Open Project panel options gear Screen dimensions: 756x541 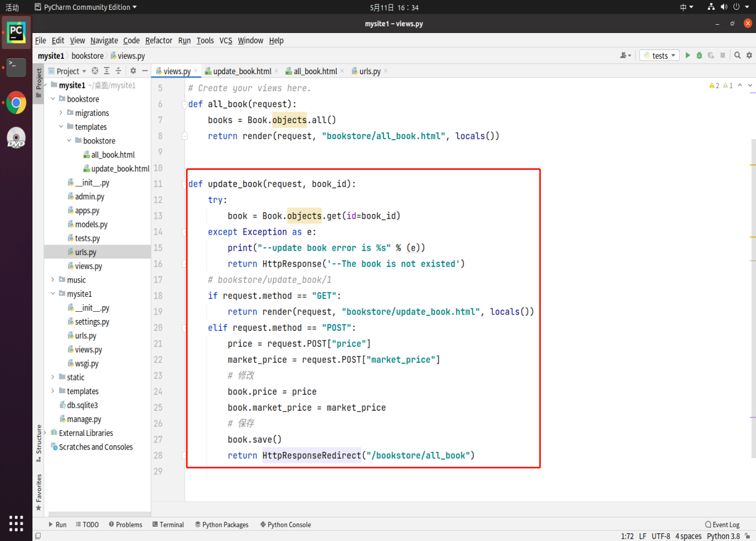click(x=133, y=71)
